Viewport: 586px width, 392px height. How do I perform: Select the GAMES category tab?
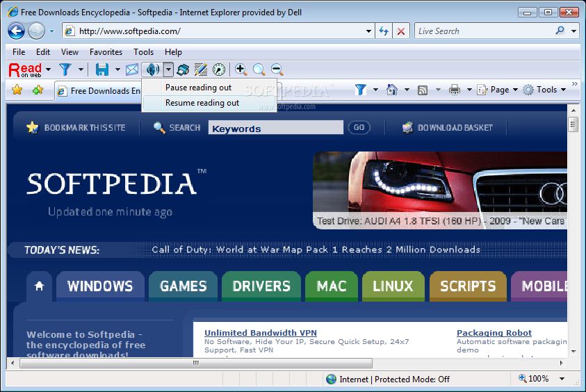[x=183, y=286]
